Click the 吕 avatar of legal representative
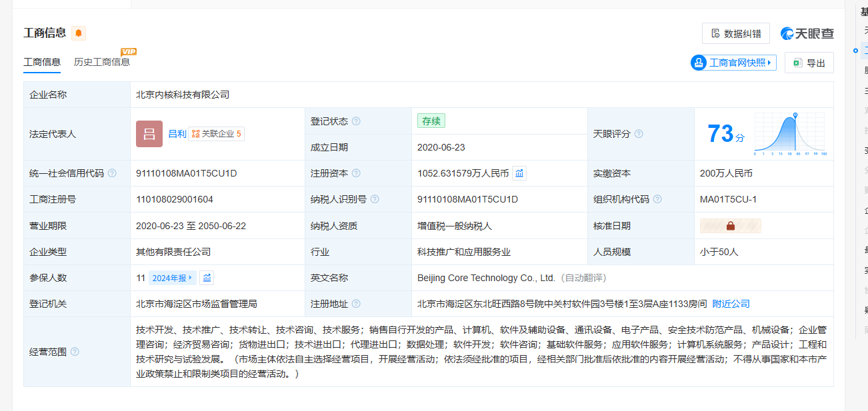 coord(149,134)
